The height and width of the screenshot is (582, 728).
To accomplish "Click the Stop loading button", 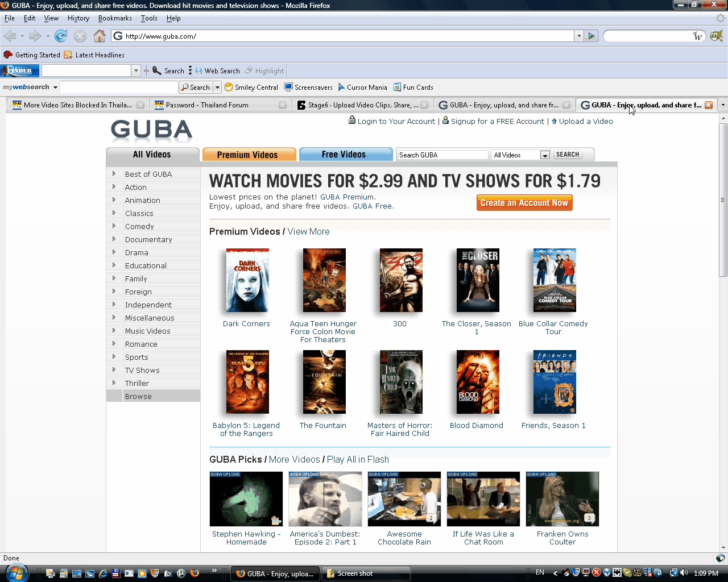I will [x=80, y=36].
